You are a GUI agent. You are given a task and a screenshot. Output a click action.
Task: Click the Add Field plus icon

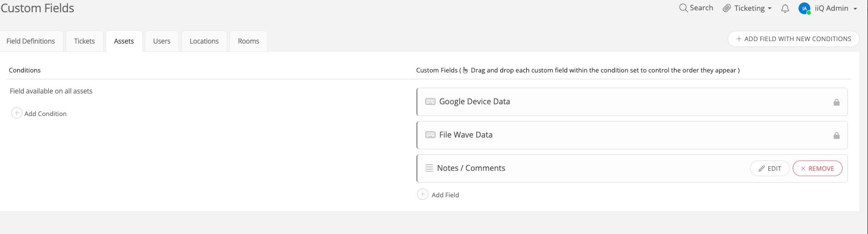423,194
